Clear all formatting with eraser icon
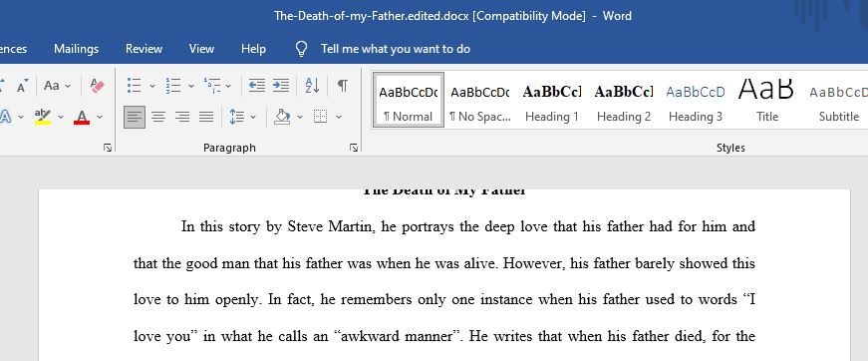 [x=97, y=86]
